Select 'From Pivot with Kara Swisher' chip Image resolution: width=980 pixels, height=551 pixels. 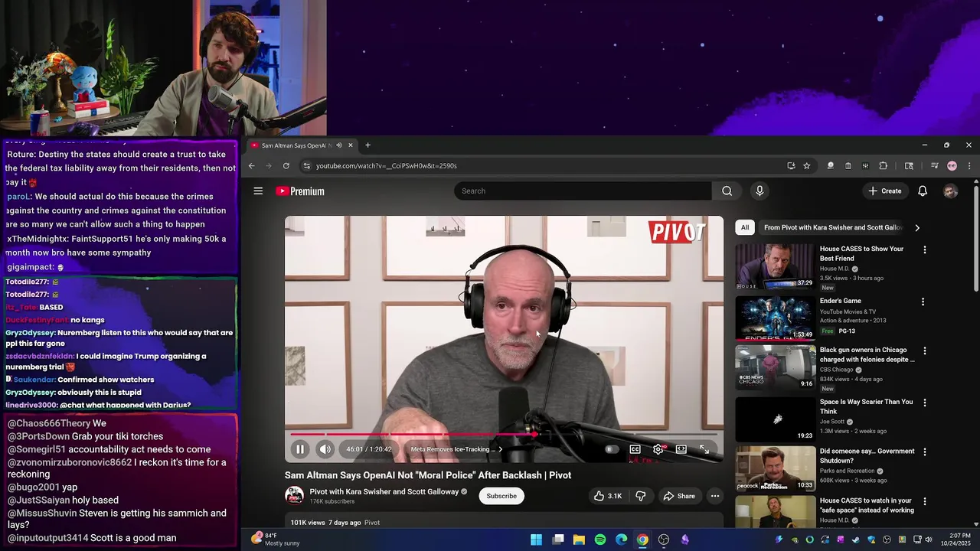click(833, 227)
